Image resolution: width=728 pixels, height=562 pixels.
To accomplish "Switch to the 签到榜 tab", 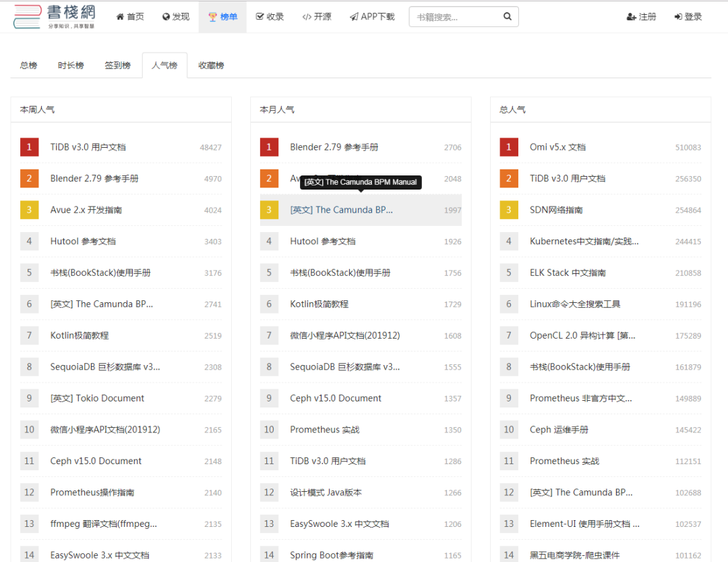I will [118, 65].
